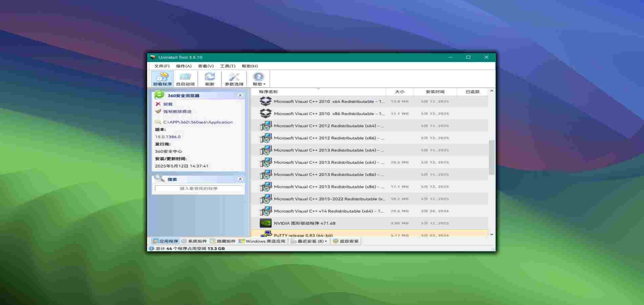Switch to the 系统组件 tab
The height and width of the screenshot is (305, 644).
194,241
